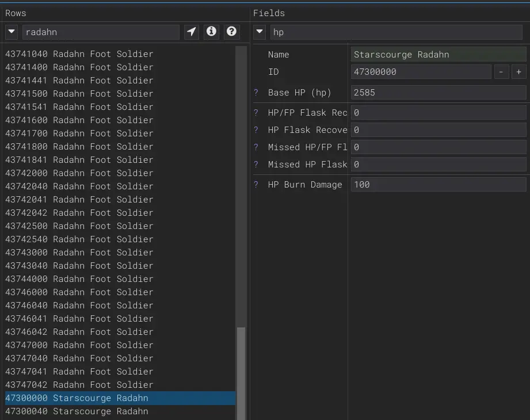Show help for HP/FP Flask Rec field
This screenshot has width=530, height=420.
pos(256,113)
